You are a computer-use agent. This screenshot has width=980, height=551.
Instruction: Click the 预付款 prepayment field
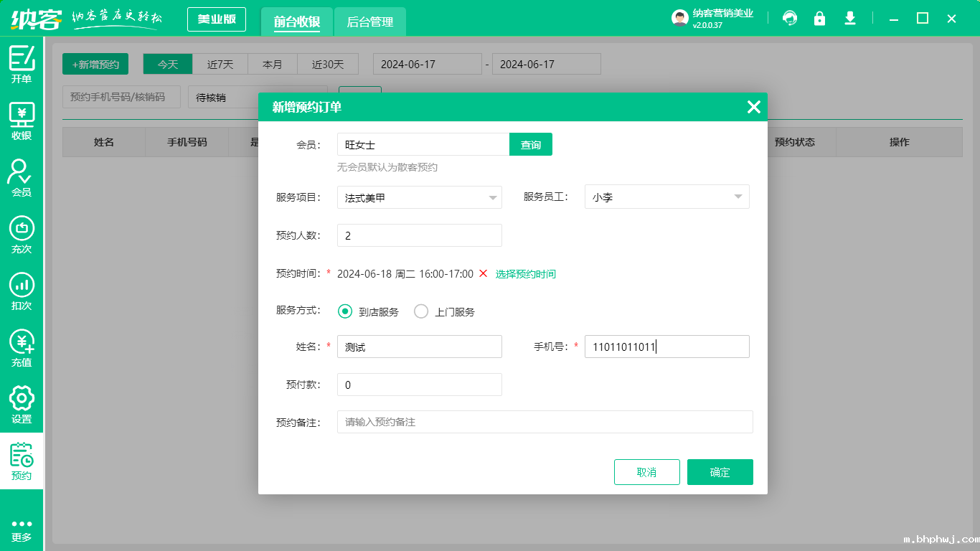click(420, 385)
